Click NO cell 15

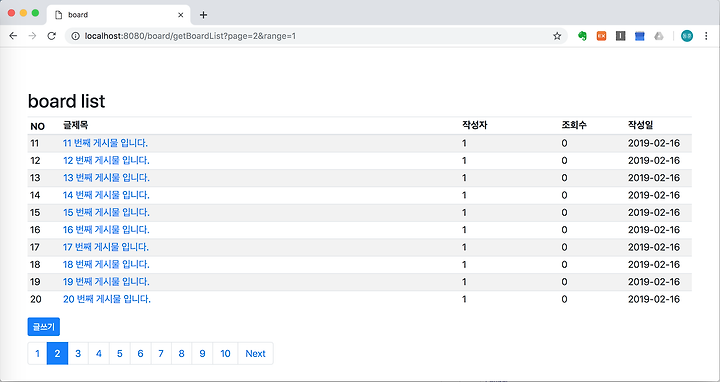[x=35, y=213]
